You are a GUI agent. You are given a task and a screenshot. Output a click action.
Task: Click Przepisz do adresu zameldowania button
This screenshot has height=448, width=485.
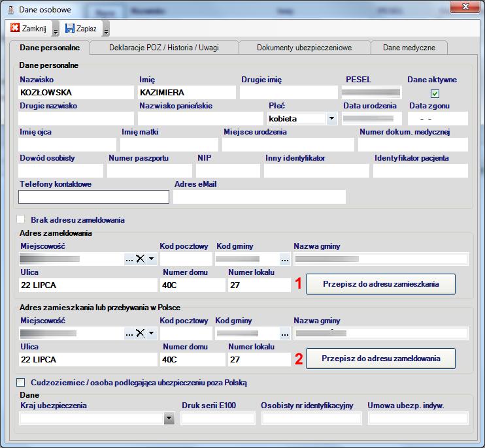(381, 359)
